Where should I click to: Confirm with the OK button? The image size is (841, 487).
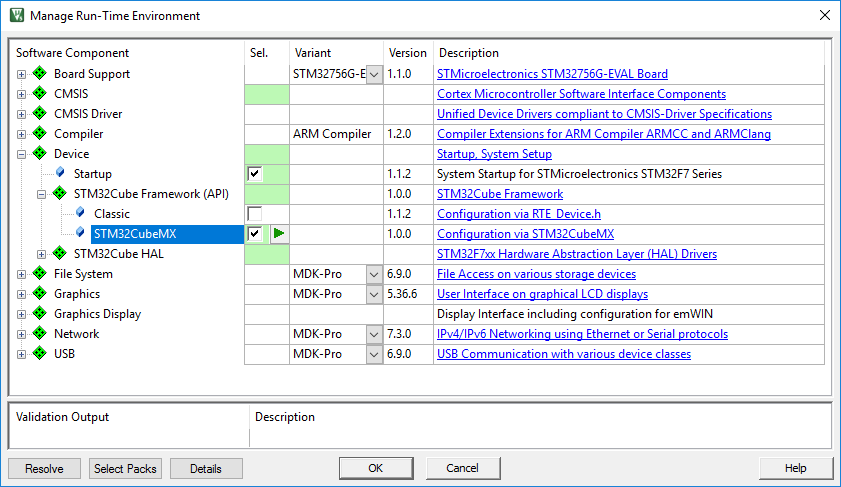376,468
